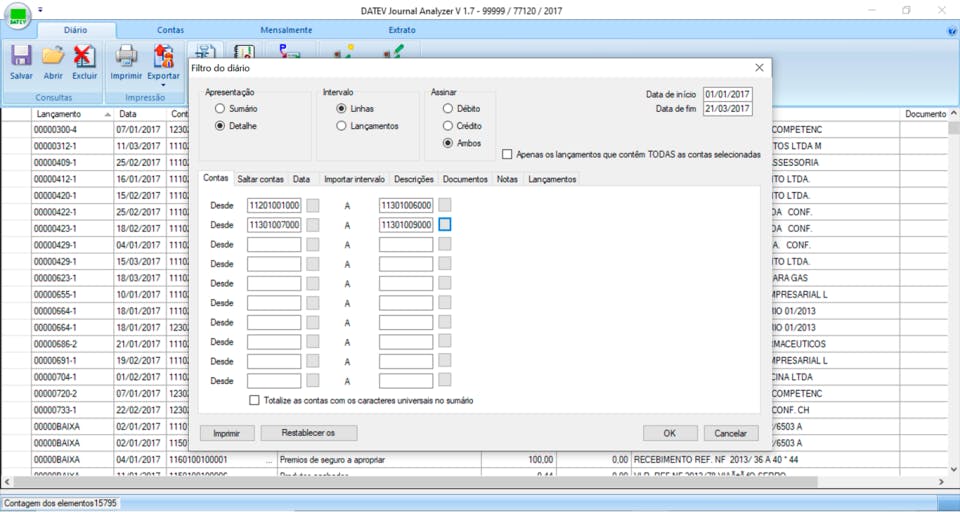Open the DATEV application menu button
Viewport: 960px width, 512px height.
pyautogui.click(x=20, y=17)
